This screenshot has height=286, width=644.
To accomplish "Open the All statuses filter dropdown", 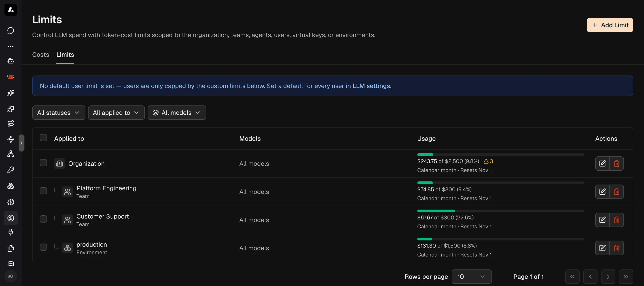I will click(x=59, y=113).
